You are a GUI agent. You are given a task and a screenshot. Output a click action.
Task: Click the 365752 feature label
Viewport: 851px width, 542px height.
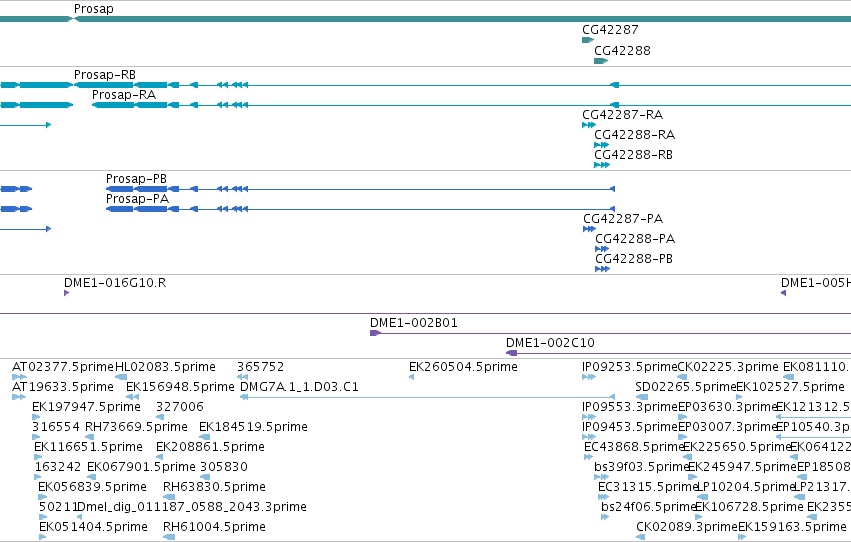click(x=261, y=367)
